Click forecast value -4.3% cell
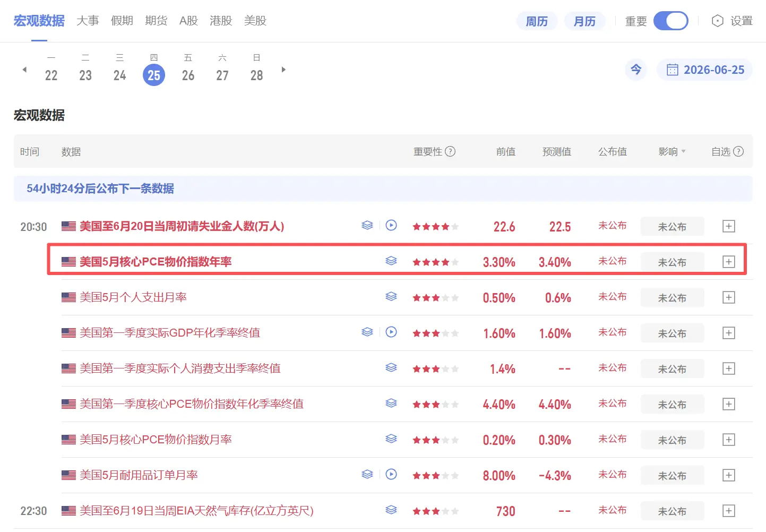The image size is (766, 532). click(555, 476)
